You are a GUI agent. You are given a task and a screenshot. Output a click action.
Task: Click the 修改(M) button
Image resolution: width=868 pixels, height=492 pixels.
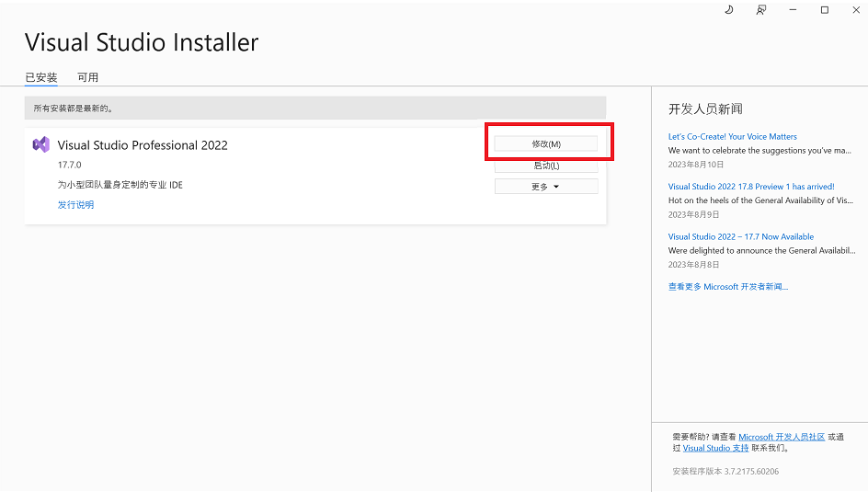[546, 143]
